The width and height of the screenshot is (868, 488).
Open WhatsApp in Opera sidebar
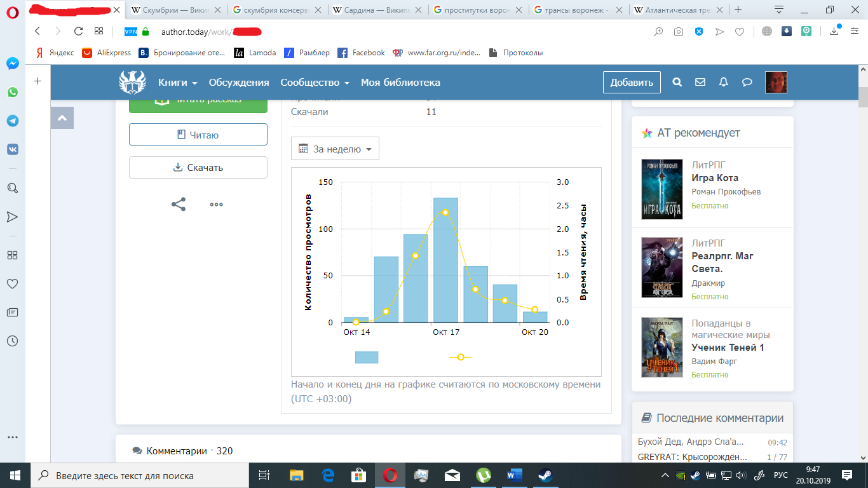pyautogui.click(x=12, y=92)
